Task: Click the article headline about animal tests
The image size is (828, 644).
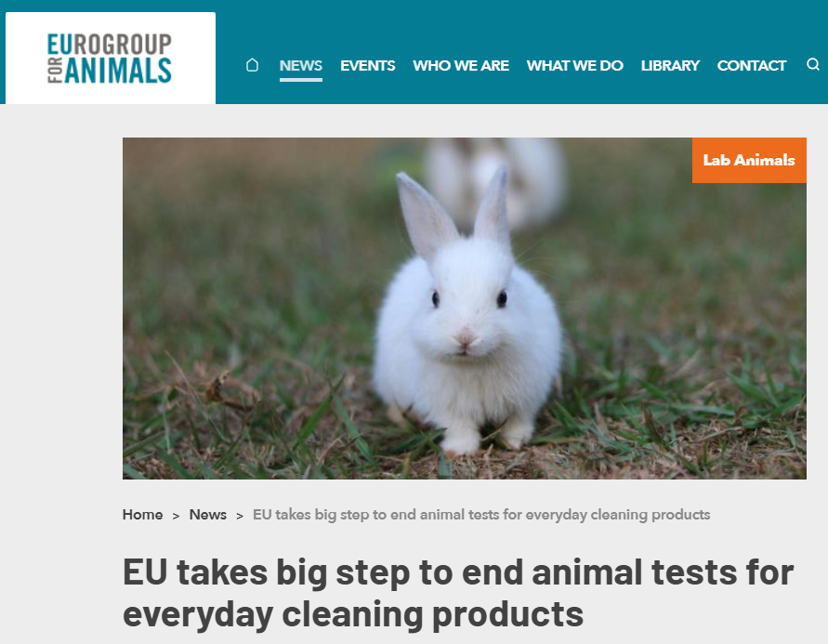Action: [x=458, y=593]
